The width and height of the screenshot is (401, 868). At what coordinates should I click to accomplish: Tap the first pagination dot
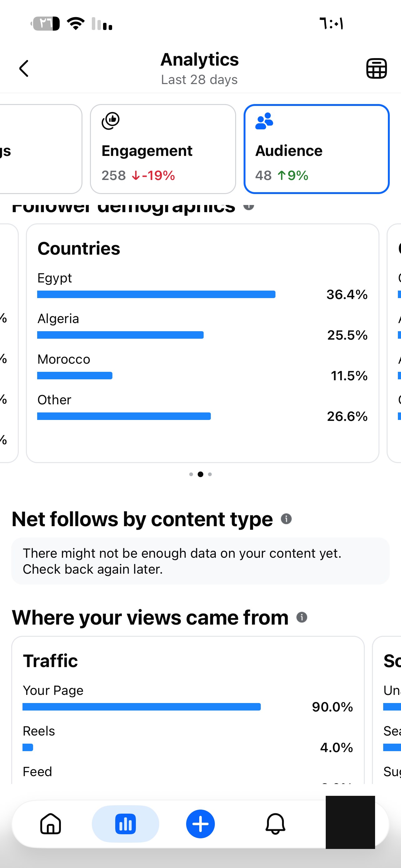pos(191,474)
